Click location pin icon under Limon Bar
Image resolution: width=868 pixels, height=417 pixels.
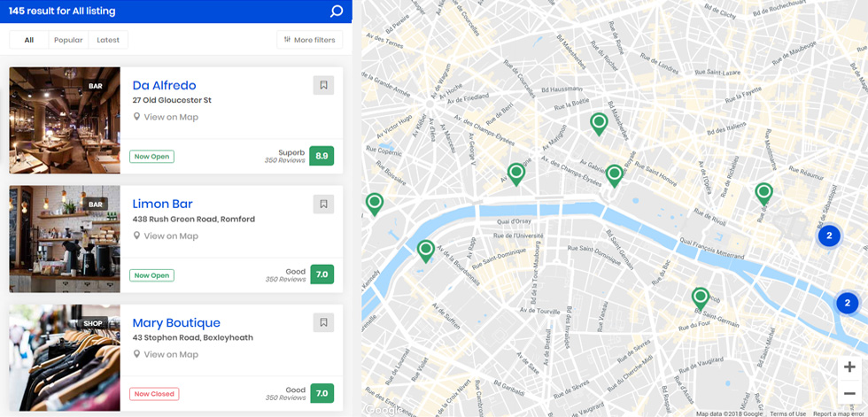[136, 236]
